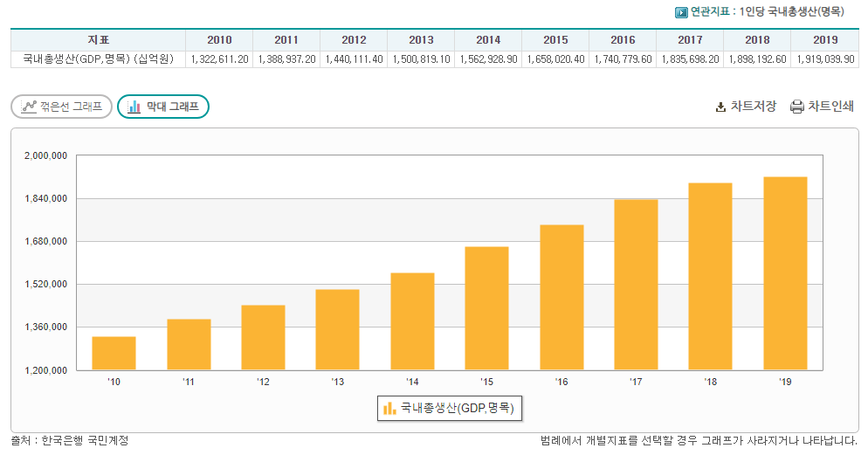The height and width of the screenshot is (455, 868).
Task: Click the printer icon beside 차트인쇄
Action: [x=796, y=107]
